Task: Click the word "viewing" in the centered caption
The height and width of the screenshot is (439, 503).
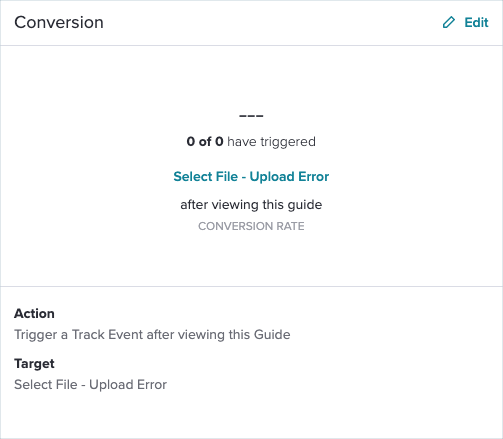Action: click(235, 205)
